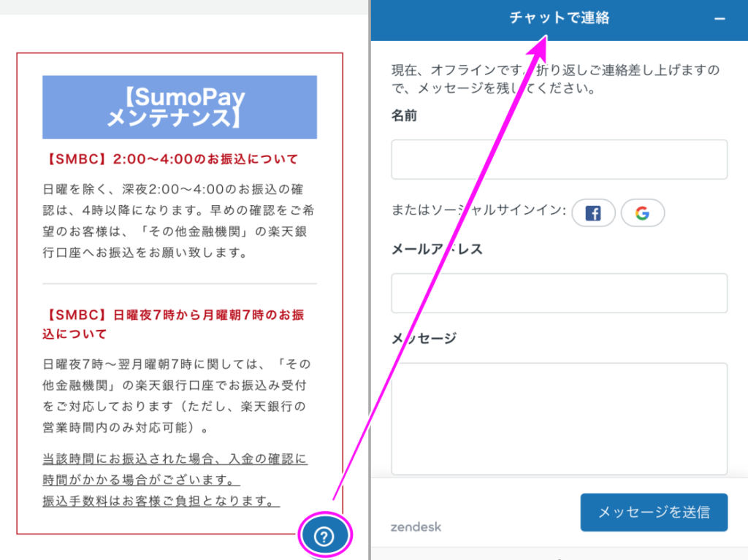Click the blue SumoPay メンテナンス banner
This screenshot has height=560, width=748.
(x=179, y=107)
